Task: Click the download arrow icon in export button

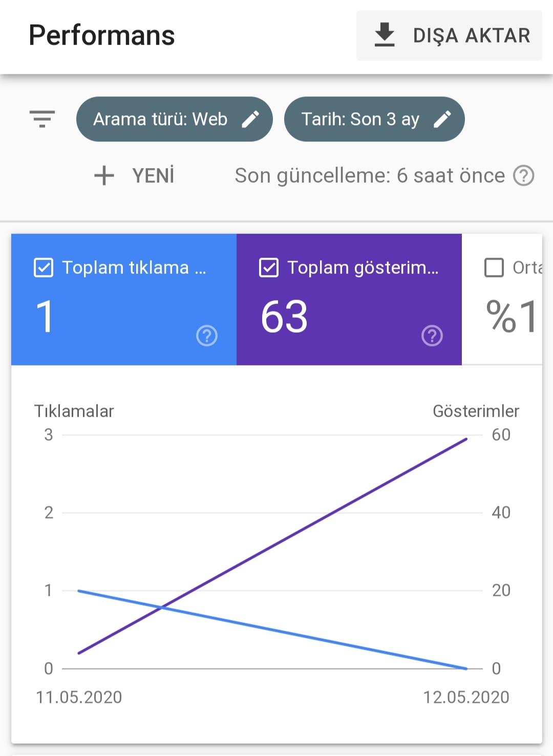Action: coord(385,35)
